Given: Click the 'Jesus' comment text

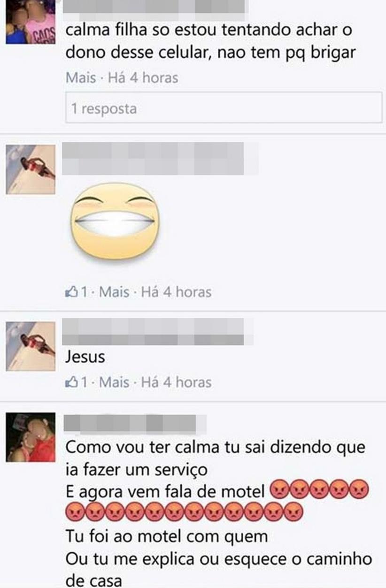Looking at the screenshot, I should (85, 358).
